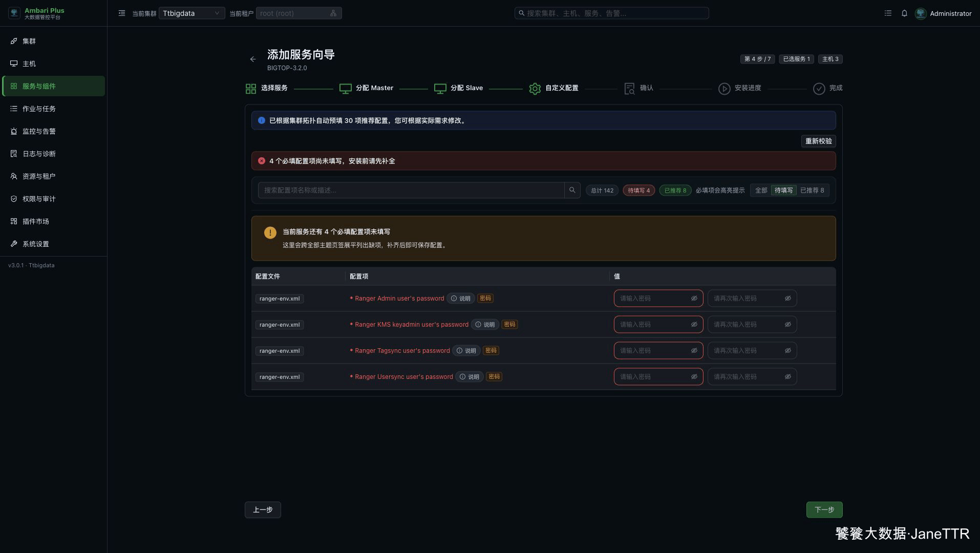Click the 自定义配置 gear step icon
This screenshot has width=980, height=553.
[x=535, y=89]
